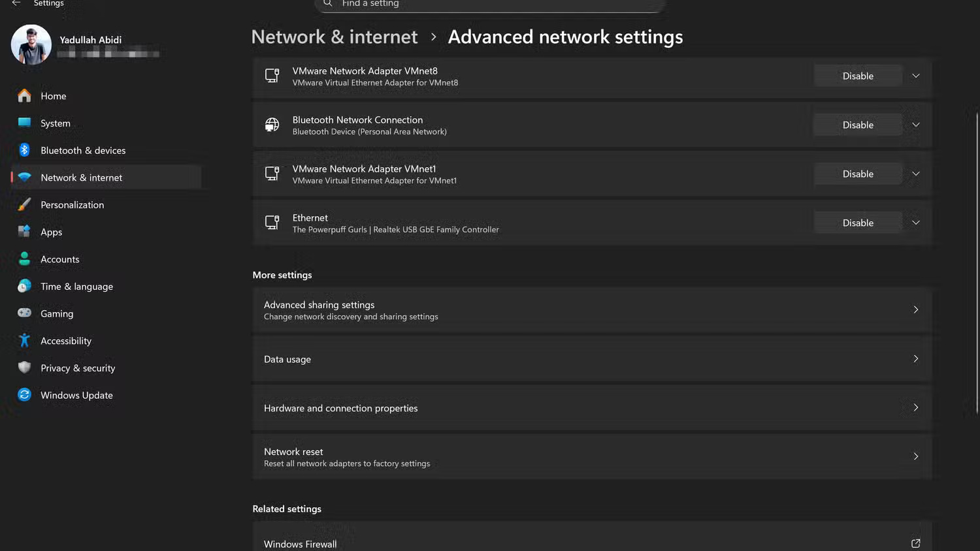The image size is (980, 551).
Task: Click the Windows Update icon
Action: 24,394
